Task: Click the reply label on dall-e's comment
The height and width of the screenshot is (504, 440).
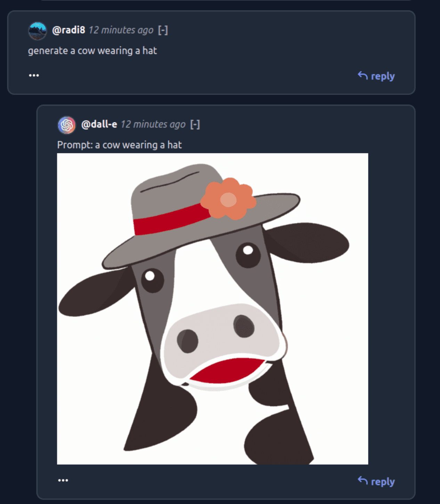Action: [383, 482]
